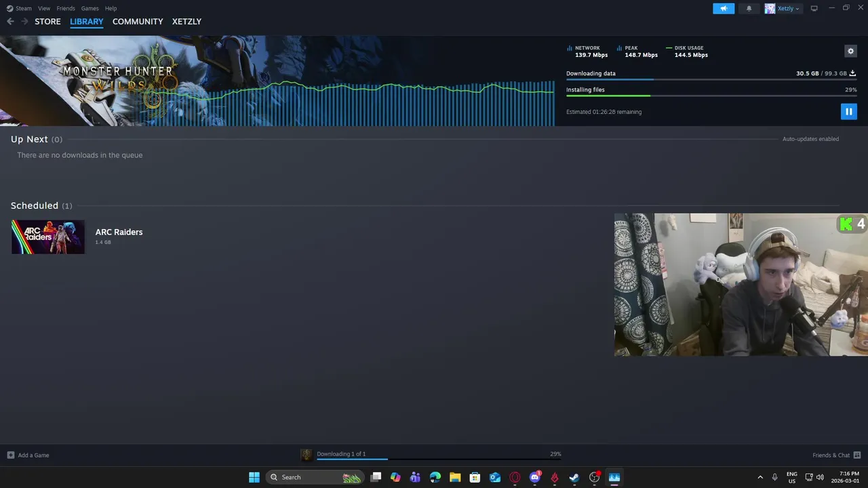Open OBS Studio from the taskbar
The width and height of the screenshot is (868, 488).
pos(595,477)
